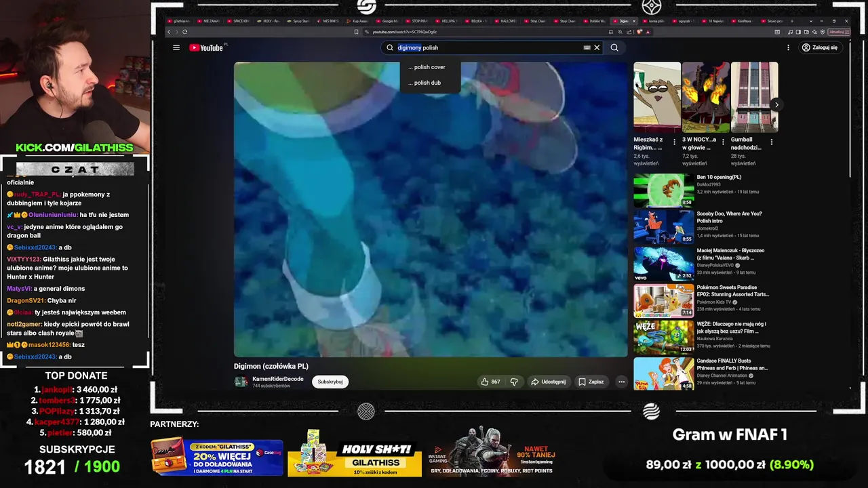This screenshot has width=868, height=488.
Task: Click KamenRiderDecode channel avatar
Action: pos(241,382)
